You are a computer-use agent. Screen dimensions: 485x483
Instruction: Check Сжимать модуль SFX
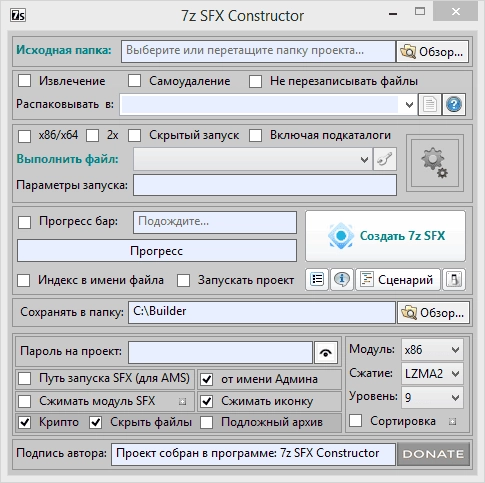click(x=25, y=402)
